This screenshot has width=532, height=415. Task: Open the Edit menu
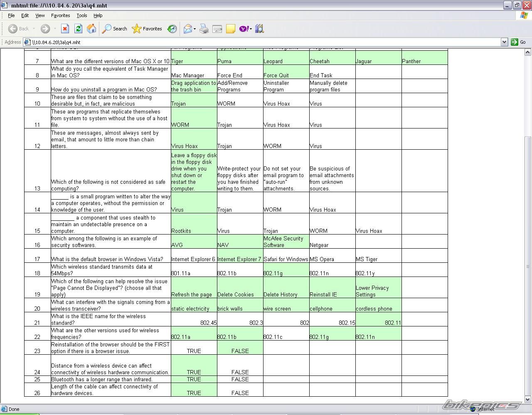pos(25,15)
